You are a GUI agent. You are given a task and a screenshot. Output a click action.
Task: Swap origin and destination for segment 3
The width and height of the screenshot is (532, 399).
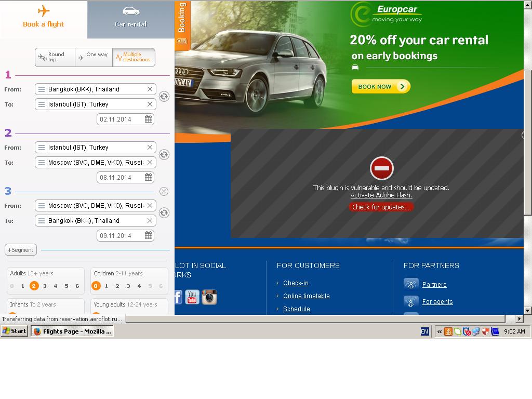coord(164,212)
